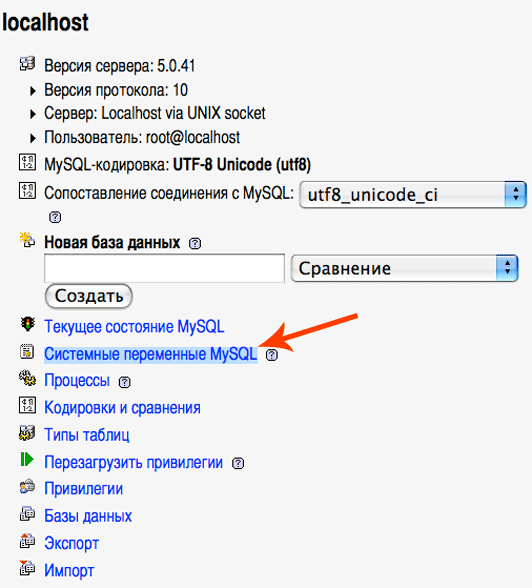Click help icon next to Новая база данных
Screen dimensions: 532x588
click(x=195, y=243)
